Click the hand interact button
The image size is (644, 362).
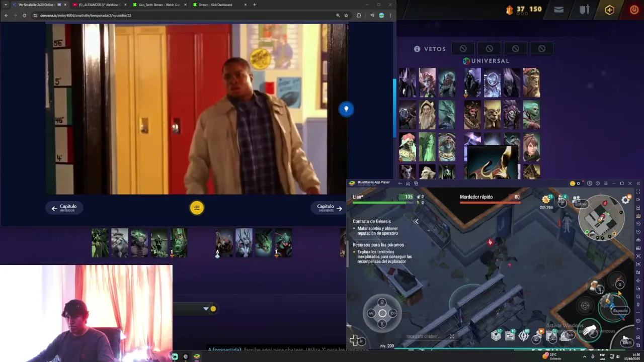pos(590,331)
